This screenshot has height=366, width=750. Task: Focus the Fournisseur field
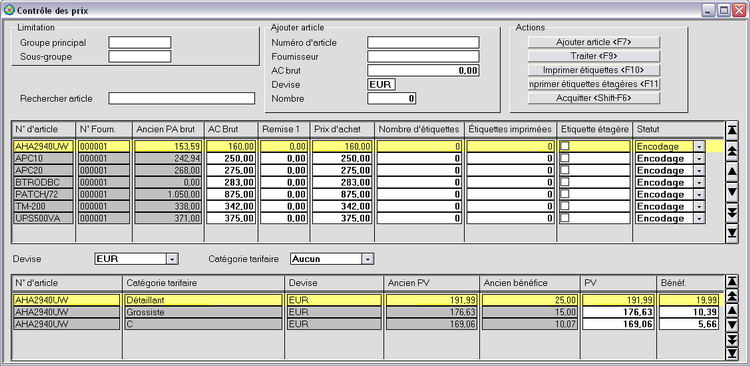pos(423,56)
